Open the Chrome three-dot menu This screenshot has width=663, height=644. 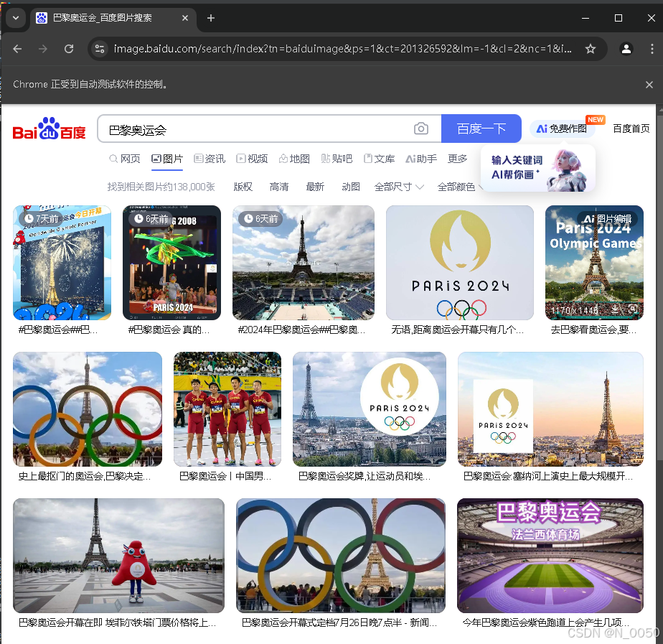(652, 49)
